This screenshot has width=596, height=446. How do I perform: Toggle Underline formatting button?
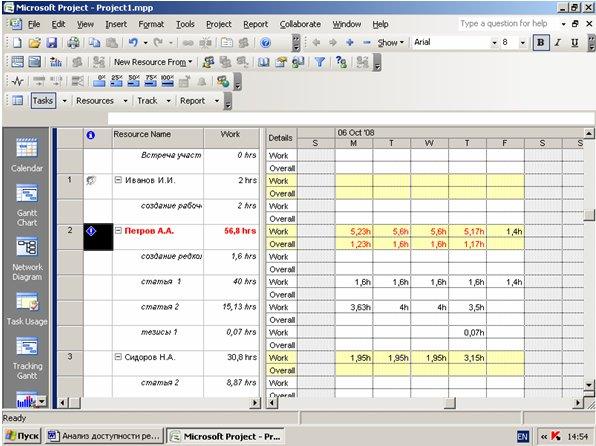575,43
